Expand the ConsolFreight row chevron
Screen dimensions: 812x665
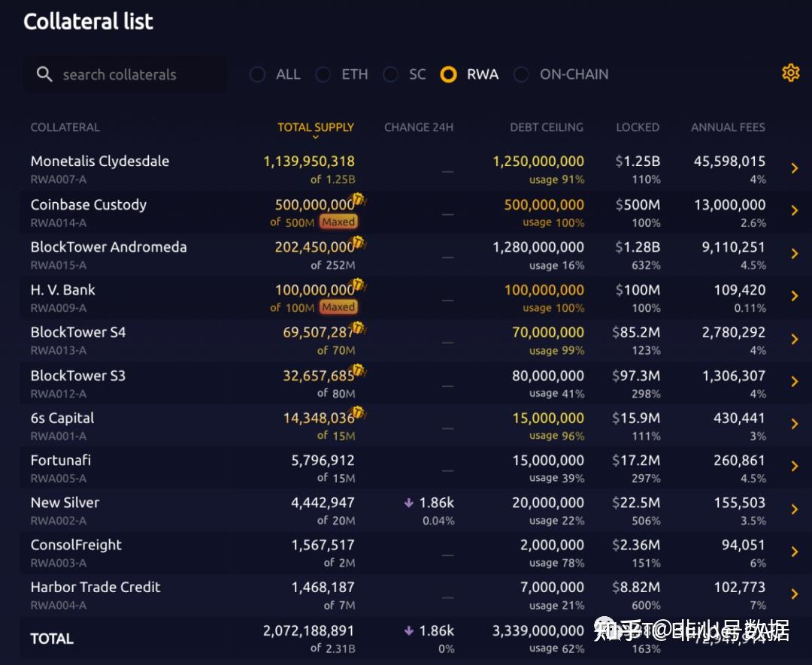pos(795,552)
